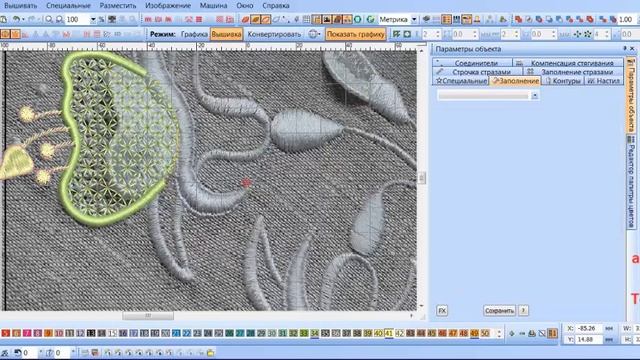640x360 pixels.
Task: Click the X coordinate field
Action: click(589, 328)
